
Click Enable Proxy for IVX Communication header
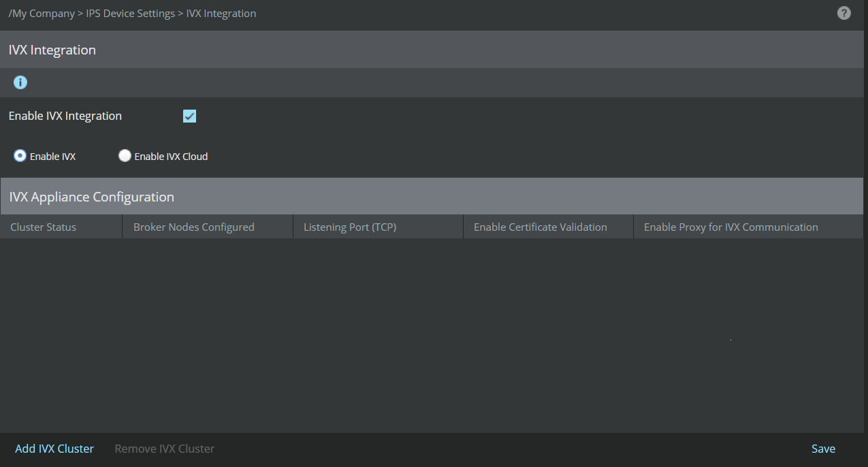point(748,227)
